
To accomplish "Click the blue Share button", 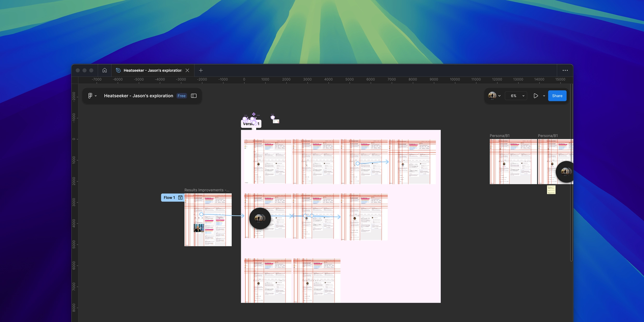I will click(557, 96).
